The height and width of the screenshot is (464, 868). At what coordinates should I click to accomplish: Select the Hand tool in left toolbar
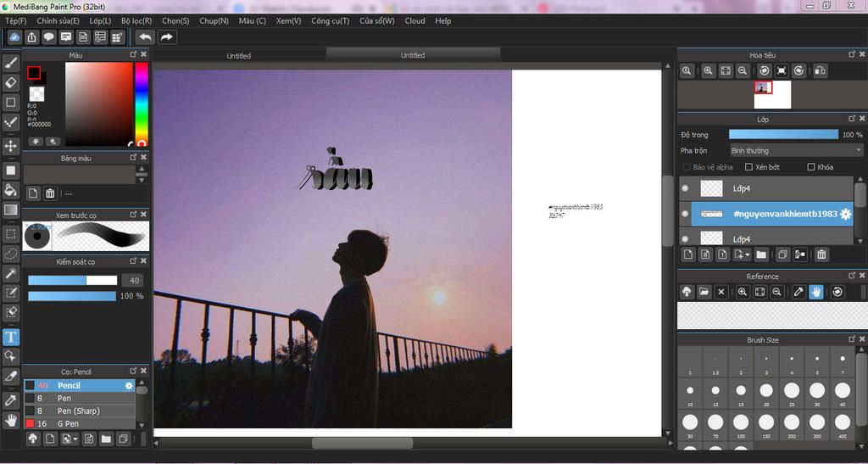coord(11,420)
